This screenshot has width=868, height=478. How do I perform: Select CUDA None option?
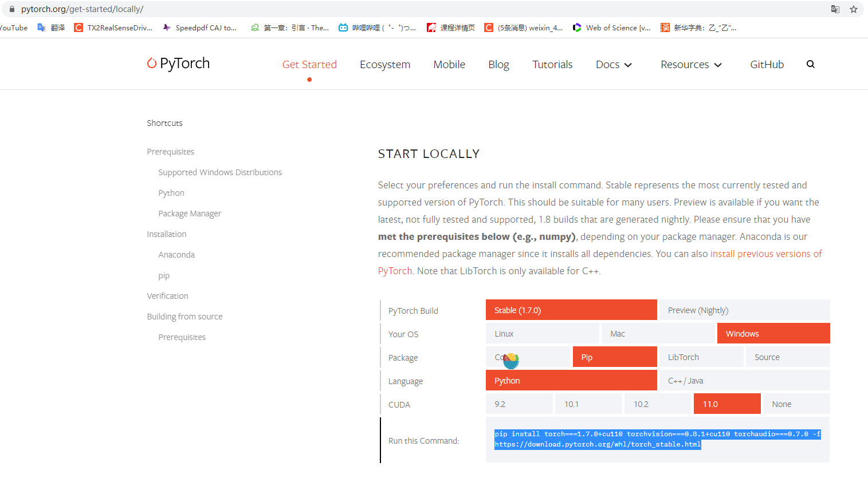click(796, 404)
